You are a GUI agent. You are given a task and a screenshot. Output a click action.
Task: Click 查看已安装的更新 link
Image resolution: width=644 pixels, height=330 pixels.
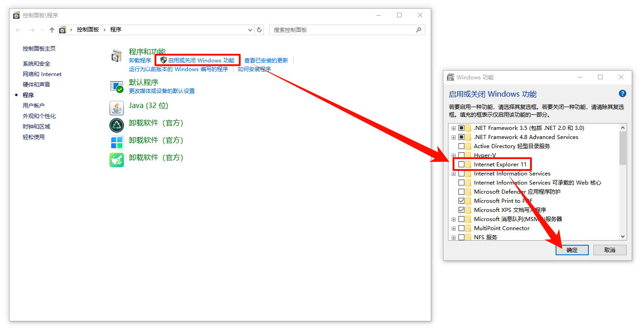click(x=266, y=61)
